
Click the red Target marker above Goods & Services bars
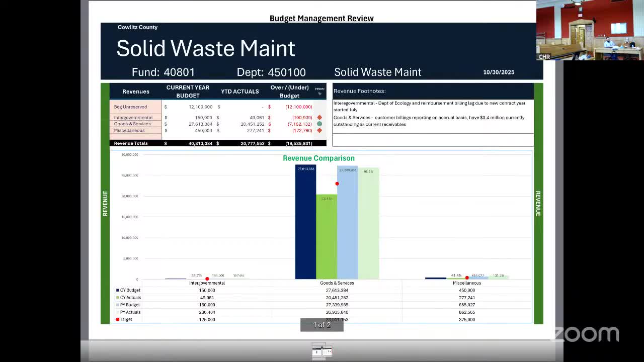click(337, 184)
